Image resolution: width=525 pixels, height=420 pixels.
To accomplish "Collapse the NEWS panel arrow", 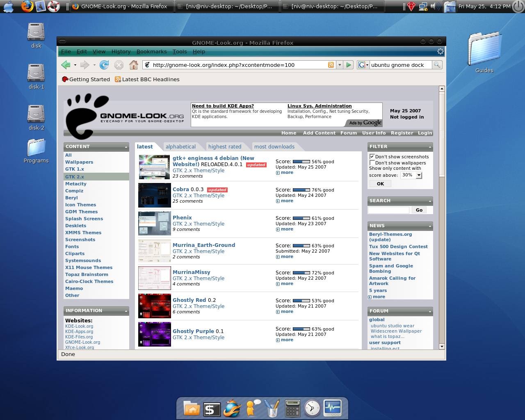I will click(x=430, y=226).
